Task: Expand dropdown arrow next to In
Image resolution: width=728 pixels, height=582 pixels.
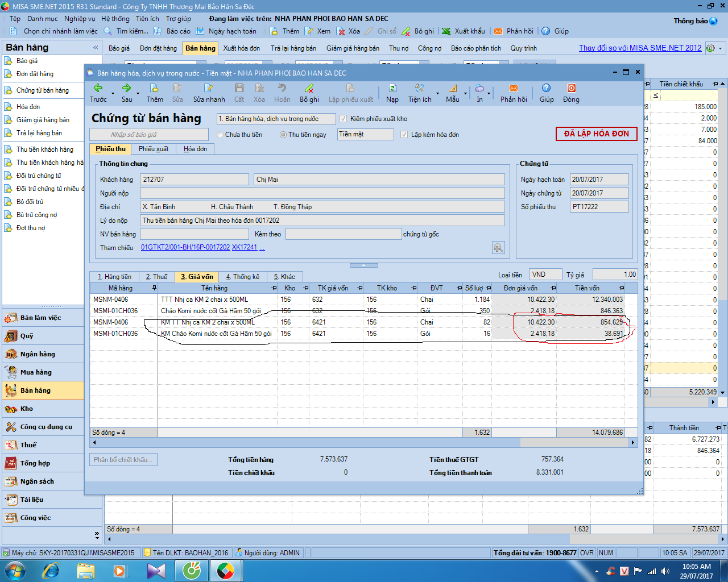Action: (x=489, y=93)
